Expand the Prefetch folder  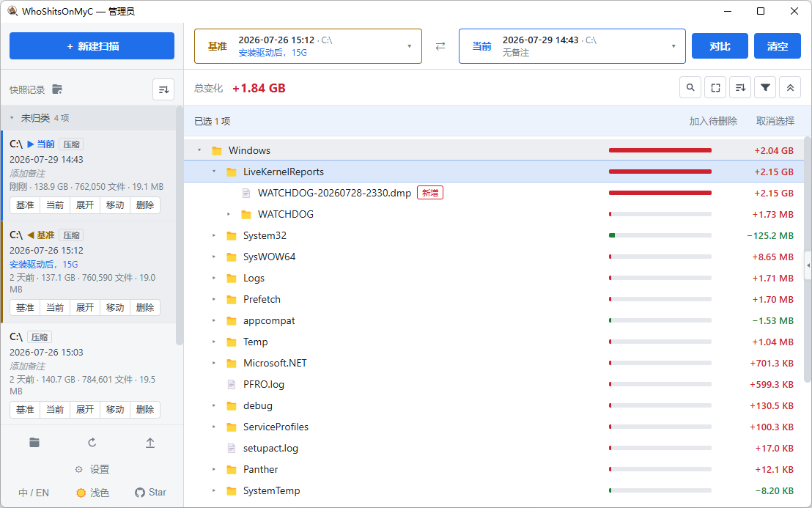(x=214, y=299)
